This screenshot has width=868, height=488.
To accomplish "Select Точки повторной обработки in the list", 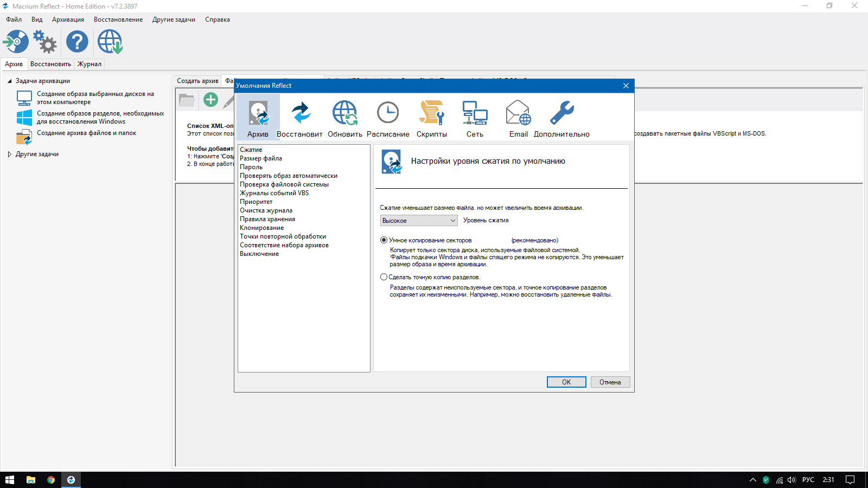I will pyautogui.click(x=283, y=236).
